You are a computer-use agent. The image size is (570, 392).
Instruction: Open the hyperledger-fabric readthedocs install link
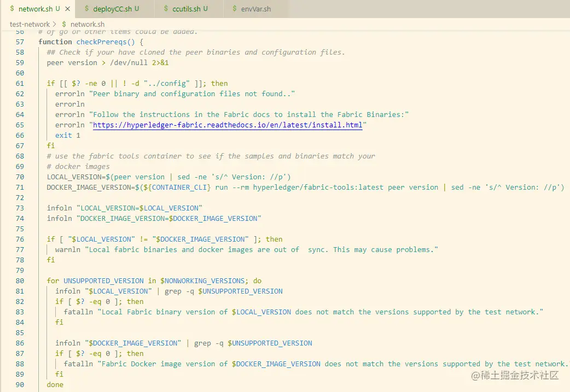[x=228, y=125]
